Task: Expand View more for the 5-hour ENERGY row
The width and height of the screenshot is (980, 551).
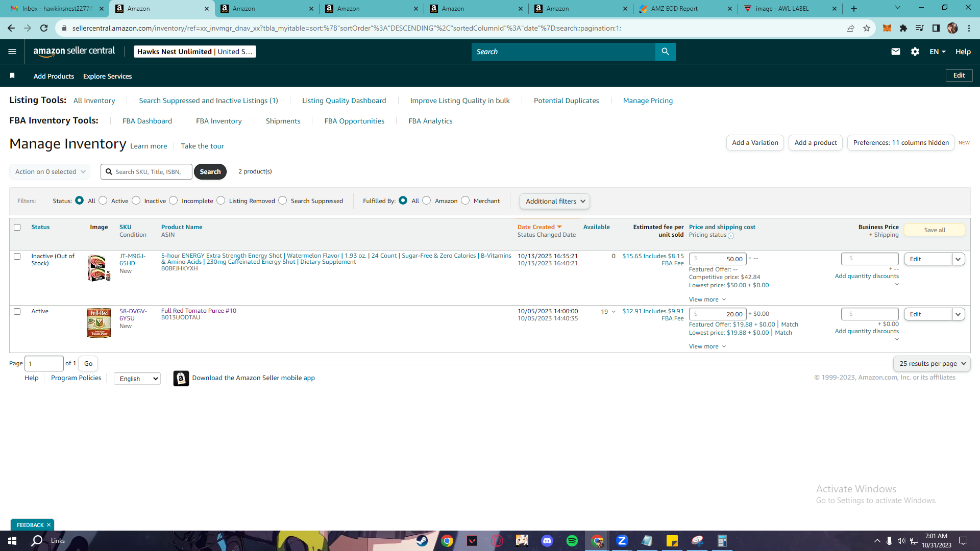Action: (707, 300)
